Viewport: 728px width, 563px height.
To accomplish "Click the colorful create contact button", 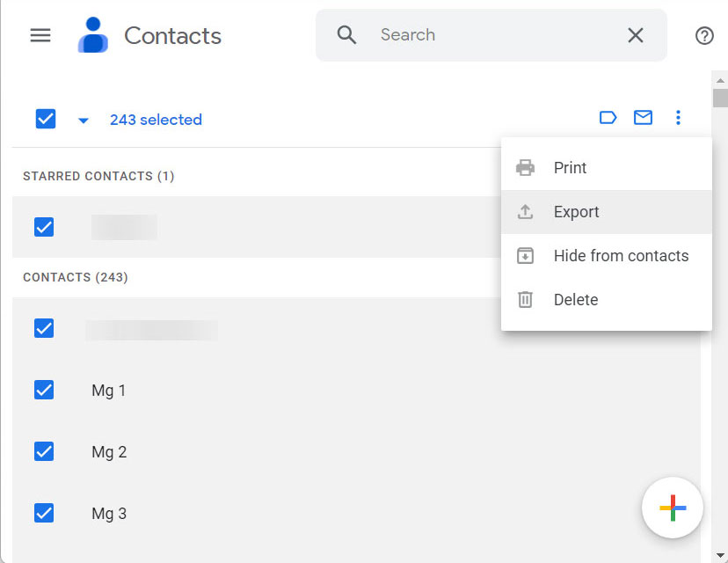I will click(673, 508).
